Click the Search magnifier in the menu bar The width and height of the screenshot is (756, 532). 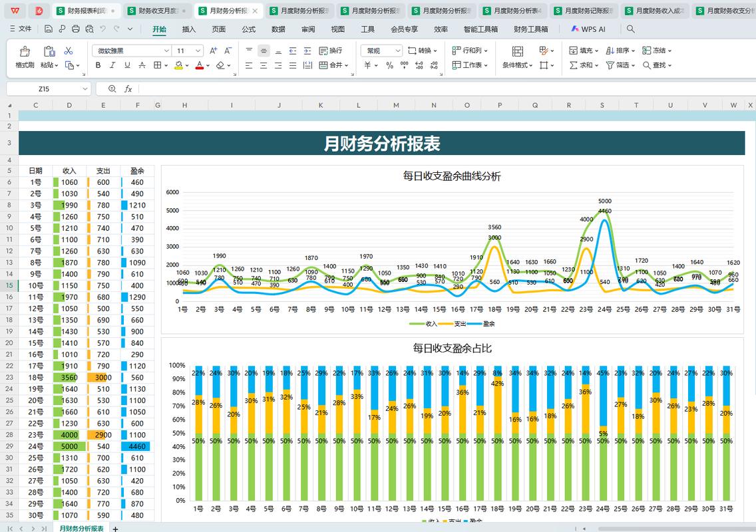(x=631, y=29)
